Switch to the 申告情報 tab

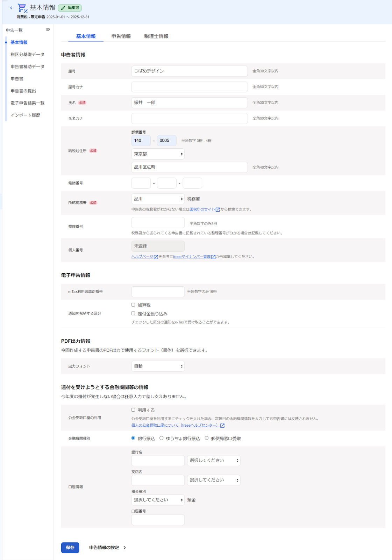click(121, 36)
